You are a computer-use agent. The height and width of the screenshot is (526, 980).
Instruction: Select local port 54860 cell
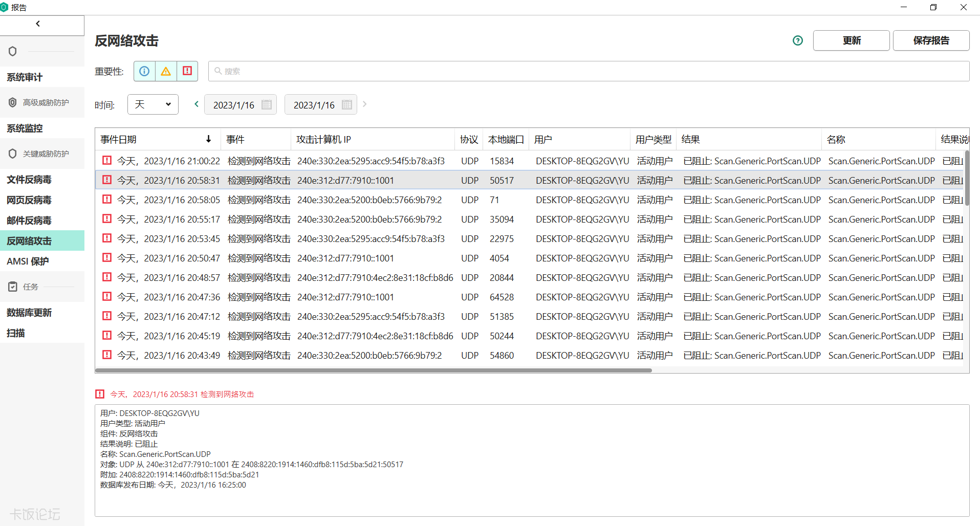pos(502,355)
